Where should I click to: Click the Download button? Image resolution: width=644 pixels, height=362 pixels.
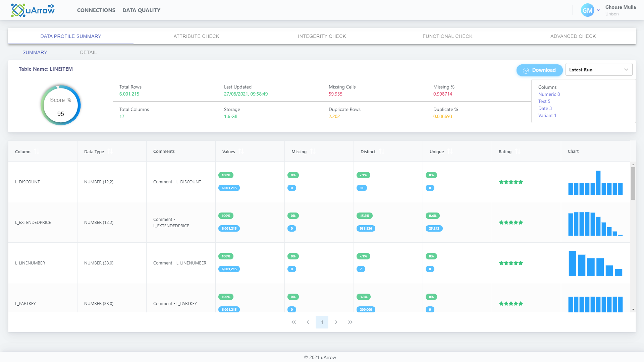539,70
